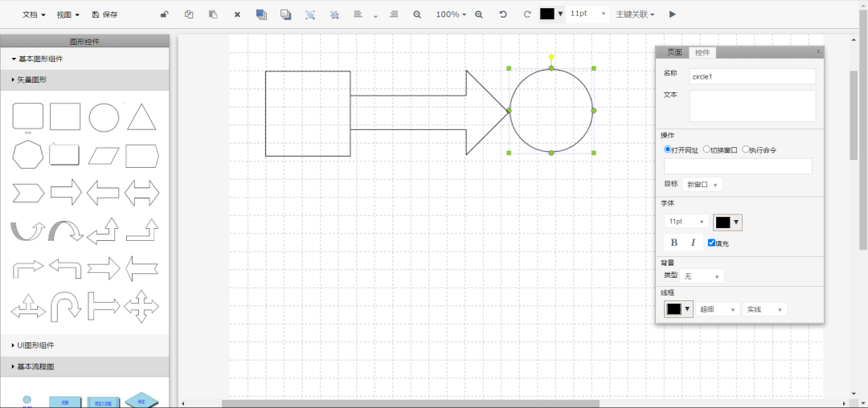
Task: Click the redo arrow icon
Action: pyautogui.click(x=527, y=14)
